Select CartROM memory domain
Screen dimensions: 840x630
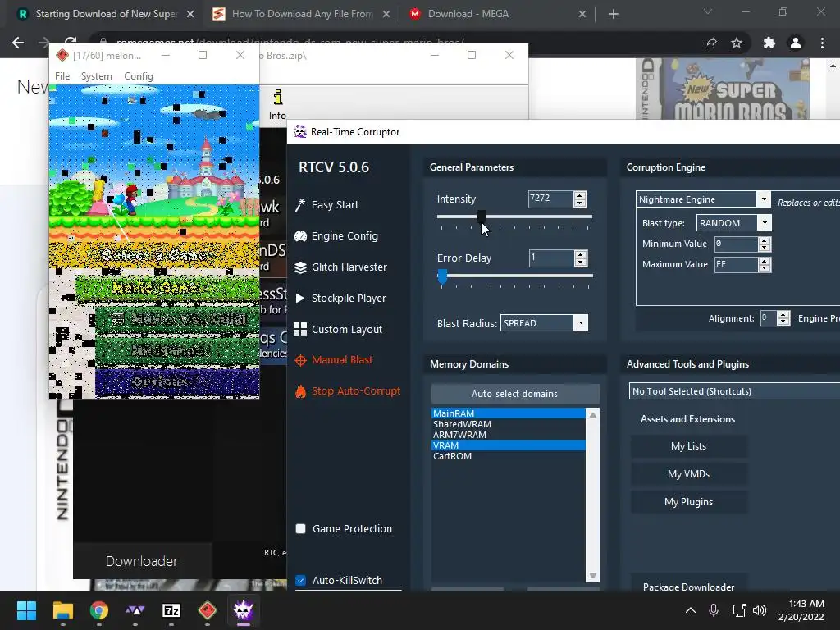click(508, 456)
